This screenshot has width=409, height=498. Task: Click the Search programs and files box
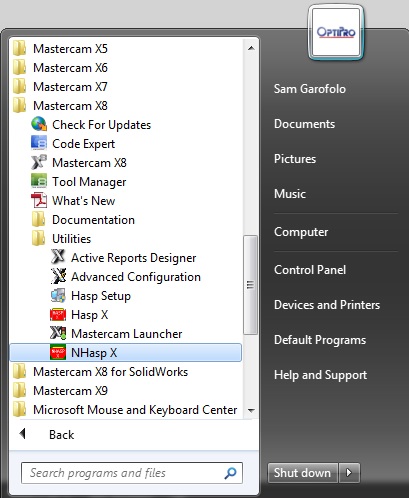[132, 473]
